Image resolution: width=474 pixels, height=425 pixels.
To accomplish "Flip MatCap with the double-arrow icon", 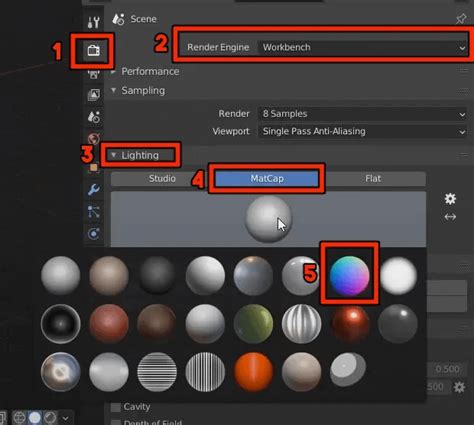I will [450, 217].
